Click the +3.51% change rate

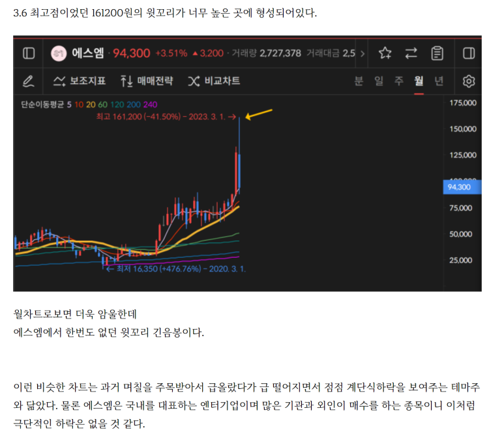(x=171, y=54)
